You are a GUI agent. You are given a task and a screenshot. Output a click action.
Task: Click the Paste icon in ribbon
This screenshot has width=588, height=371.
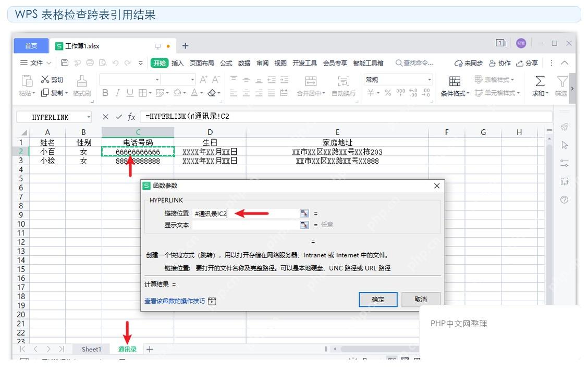pos(27,81)
